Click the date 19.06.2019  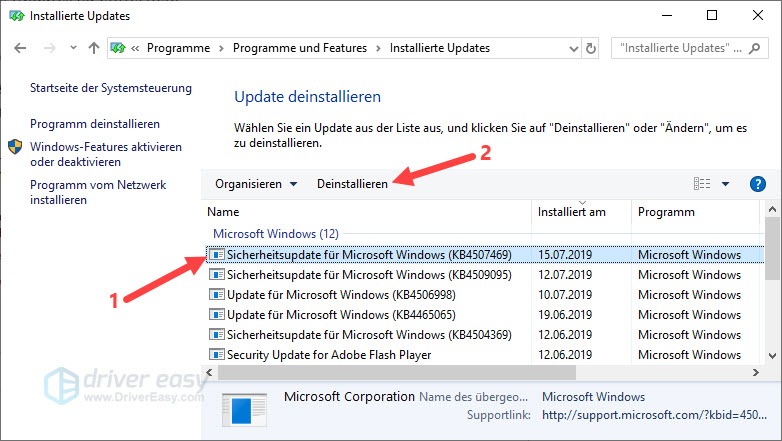pos(565,315)
